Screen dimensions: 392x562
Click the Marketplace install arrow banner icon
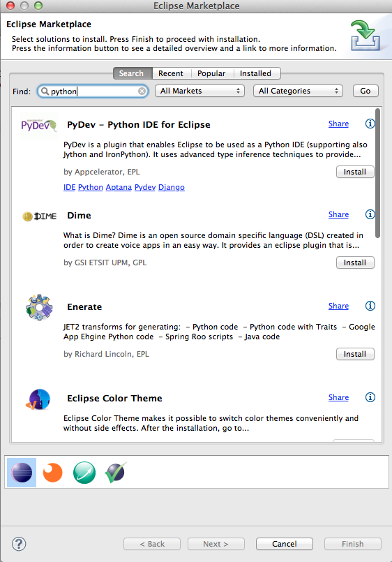pos(365,35)
